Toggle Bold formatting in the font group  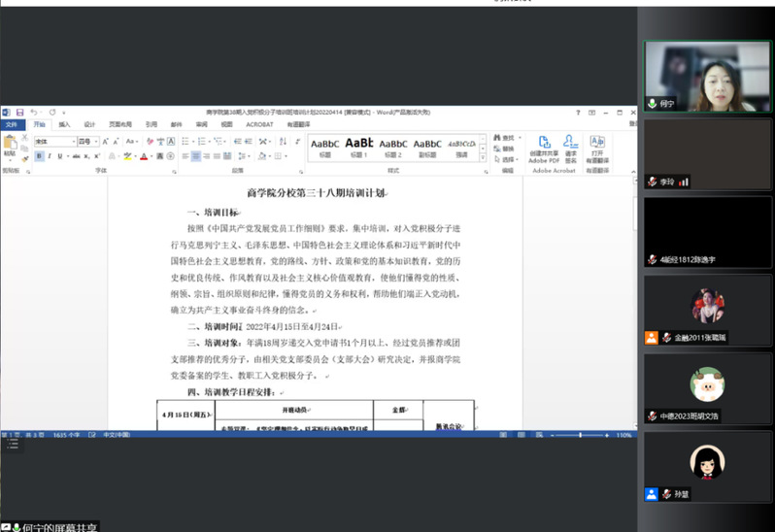coord(39,156)
